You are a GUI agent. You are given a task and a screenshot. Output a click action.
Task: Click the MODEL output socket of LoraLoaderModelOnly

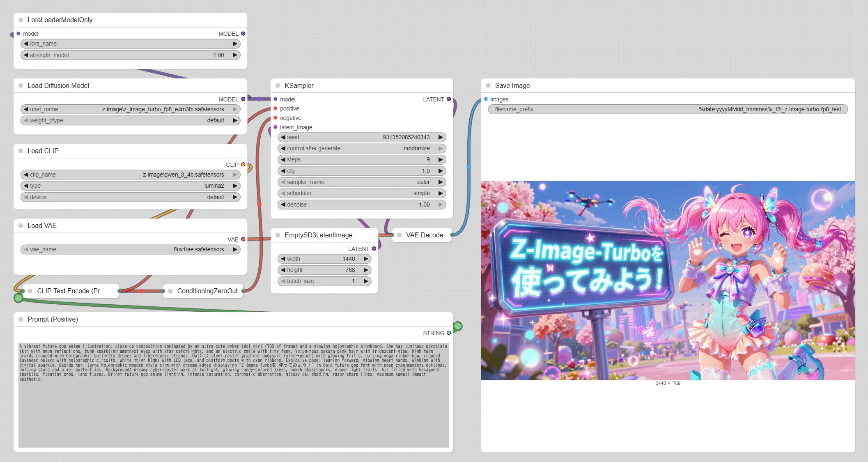[x=243, y=34]
